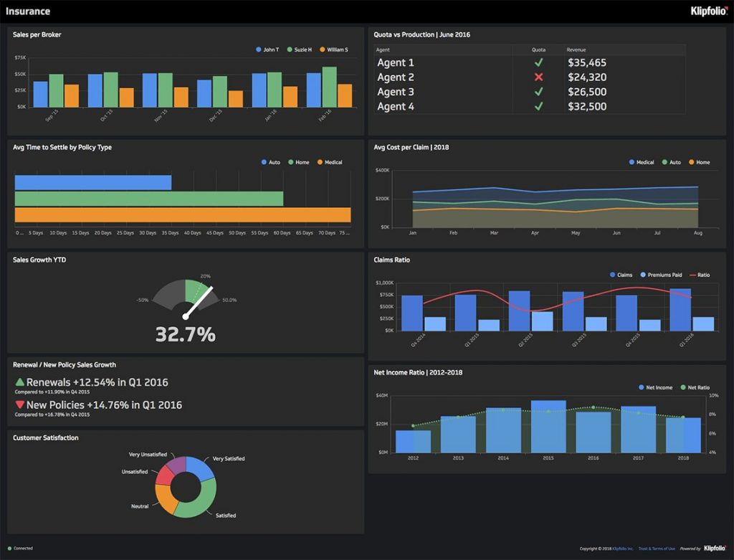
Task: Open the Klipfolio Inc. copyright link
Action: tap(621, 549)
